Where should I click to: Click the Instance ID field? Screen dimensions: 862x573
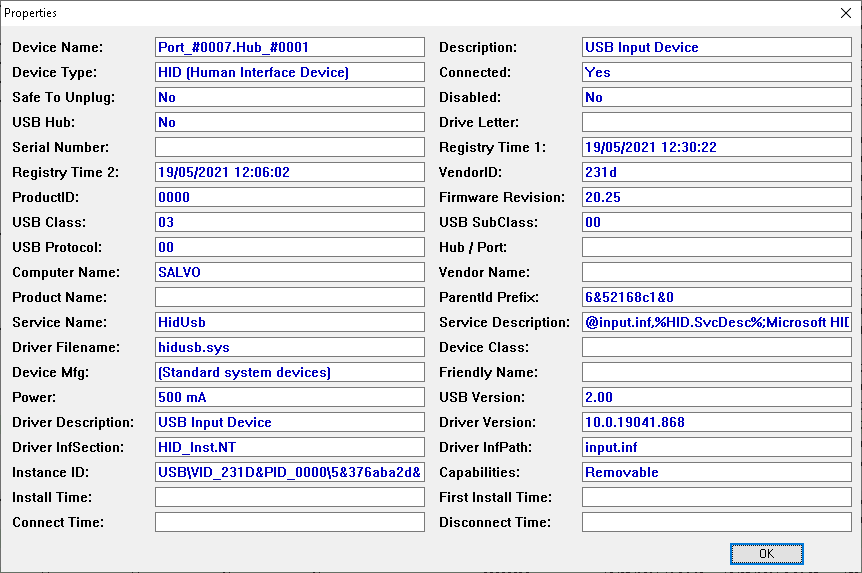point(290,472)
